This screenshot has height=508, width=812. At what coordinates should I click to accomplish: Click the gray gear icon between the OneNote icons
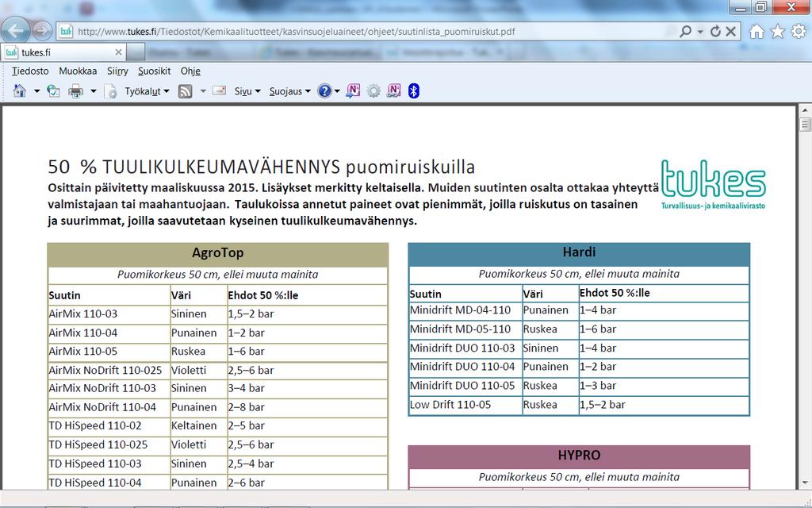pos(373,91)
